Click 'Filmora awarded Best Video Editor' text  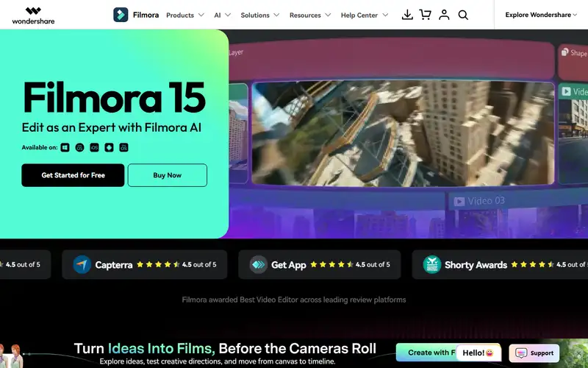(294, 300)
